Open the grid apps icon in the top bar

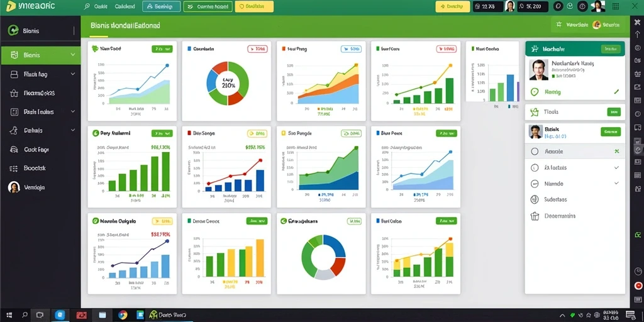pyautogui.click(x=616, y=6)
